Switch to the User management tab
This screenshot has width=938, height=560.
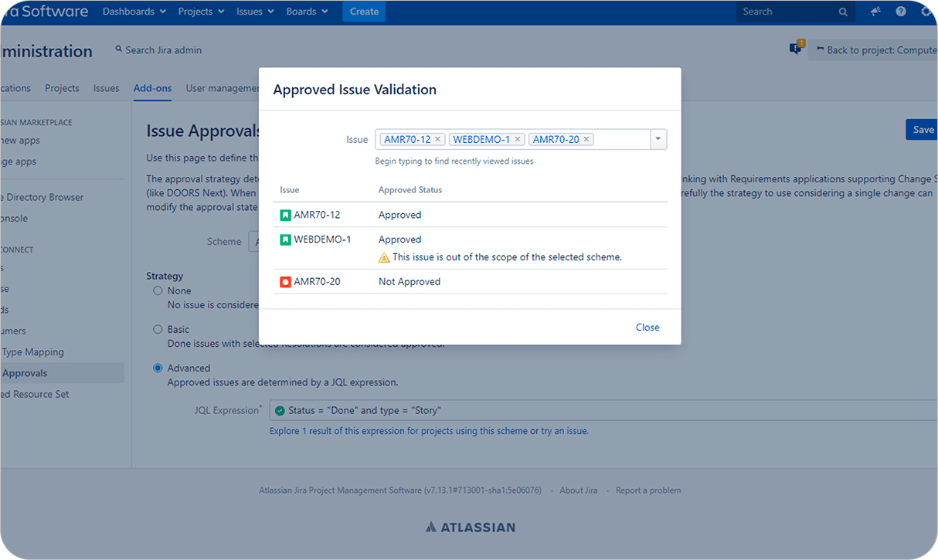pos(223,88)
